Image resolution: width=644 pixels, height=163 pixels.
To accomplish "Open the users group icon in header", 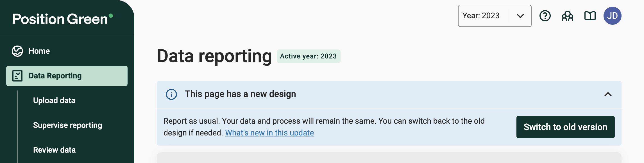I will pos(567,16).
